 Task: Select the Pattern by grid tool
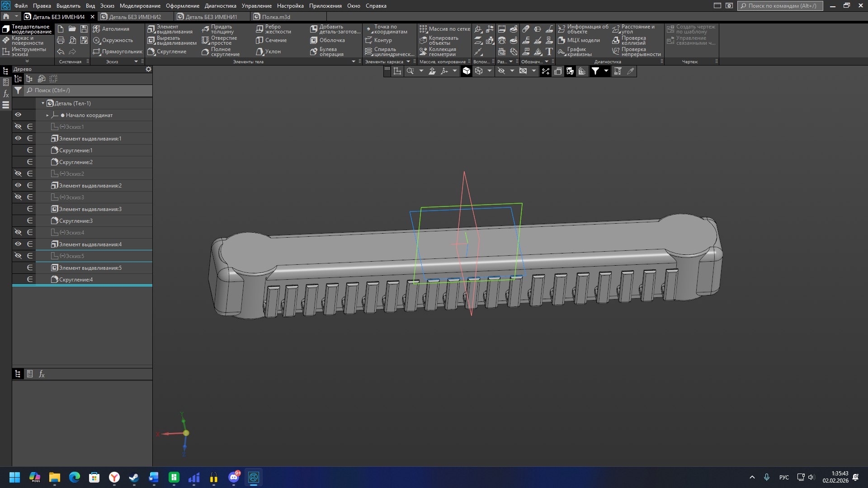click(x=444, y=29)
